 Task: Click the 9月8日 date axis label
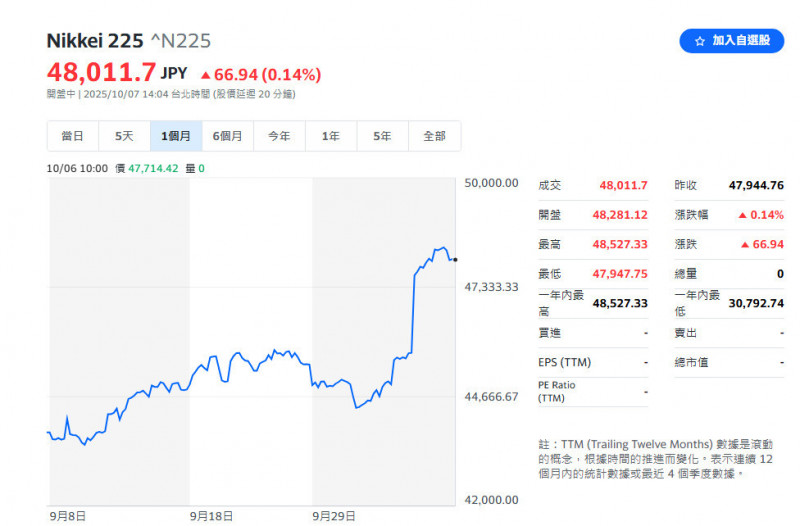point(67,516)
